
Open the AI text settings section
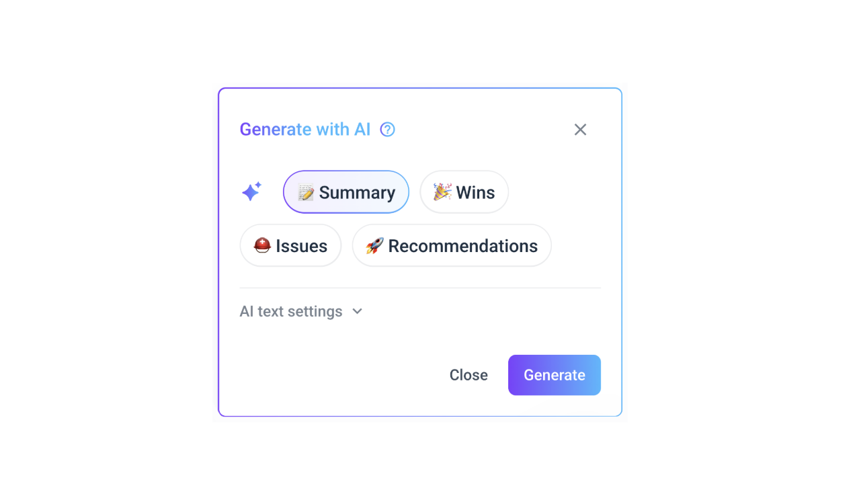point(301,311)
